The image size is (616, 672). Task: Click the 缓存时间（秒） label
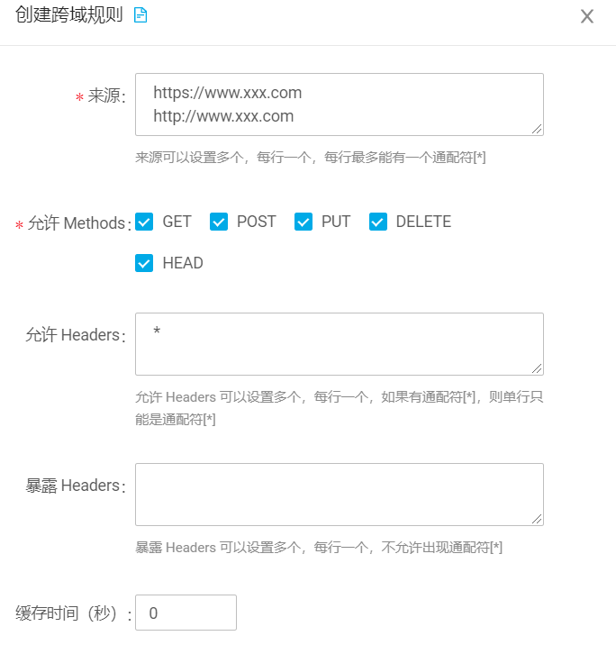(x=68, y=614)
